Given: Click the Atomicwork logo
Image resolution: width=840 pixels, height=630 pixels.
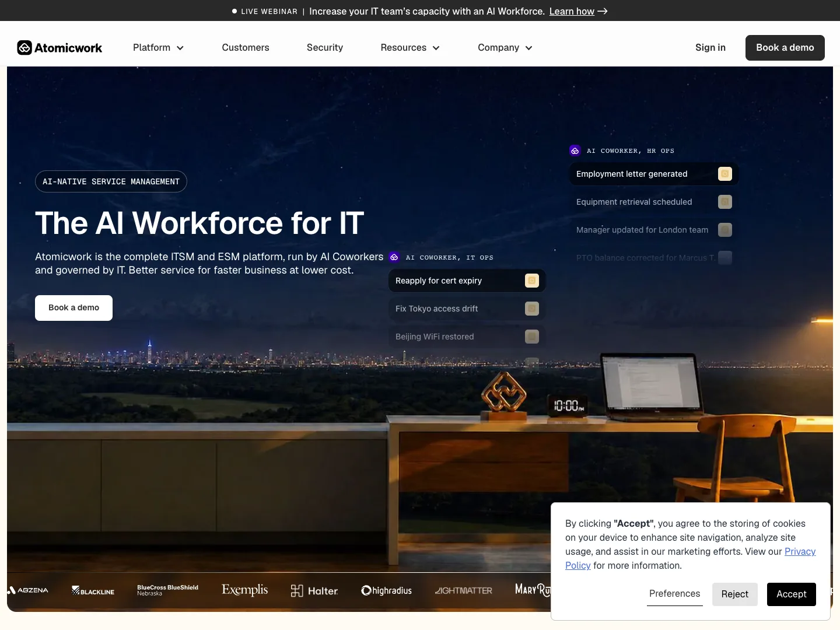Looking at the screenshot, I should (60, 48).
